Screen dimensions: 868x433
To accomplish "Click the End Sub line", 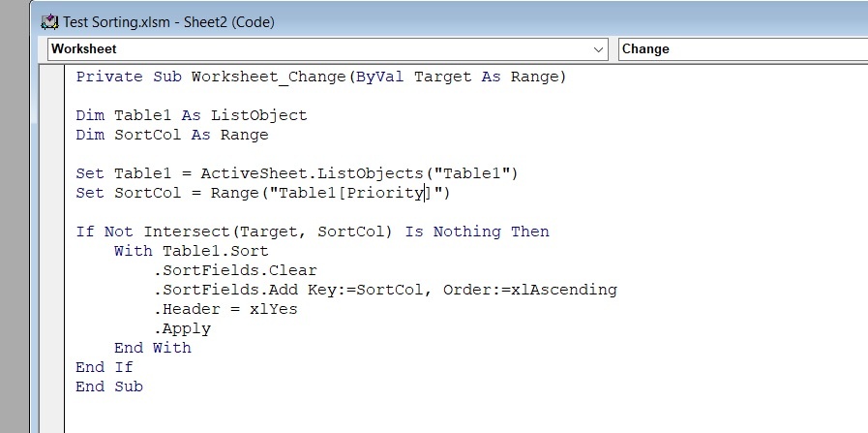I will click(109, 387).
